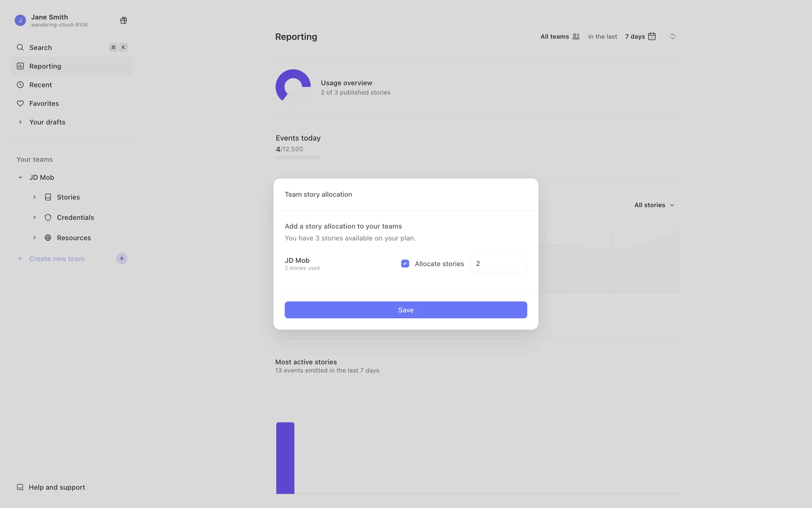Open the calendar icon next to 7 days
Image resolution: width=812 pixels, height=508 pixels.
click(x=652, y=36)
